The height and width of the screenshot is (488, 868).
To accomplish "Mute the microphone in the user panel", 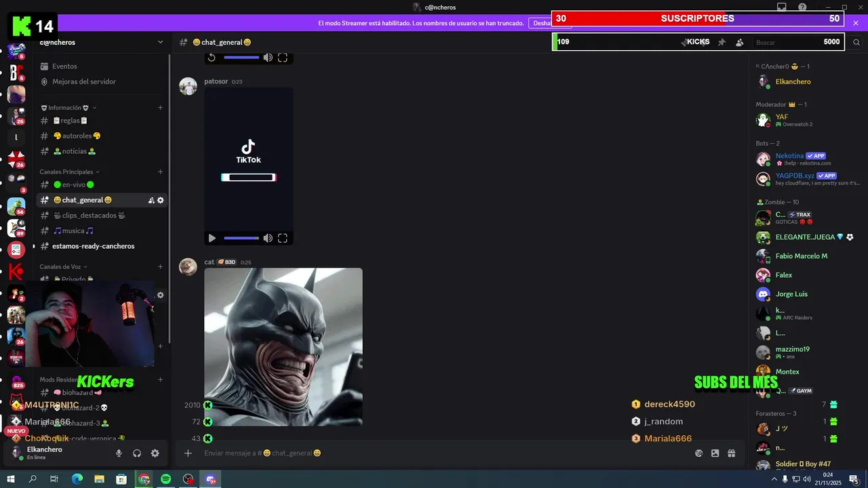I will point(119,453).
